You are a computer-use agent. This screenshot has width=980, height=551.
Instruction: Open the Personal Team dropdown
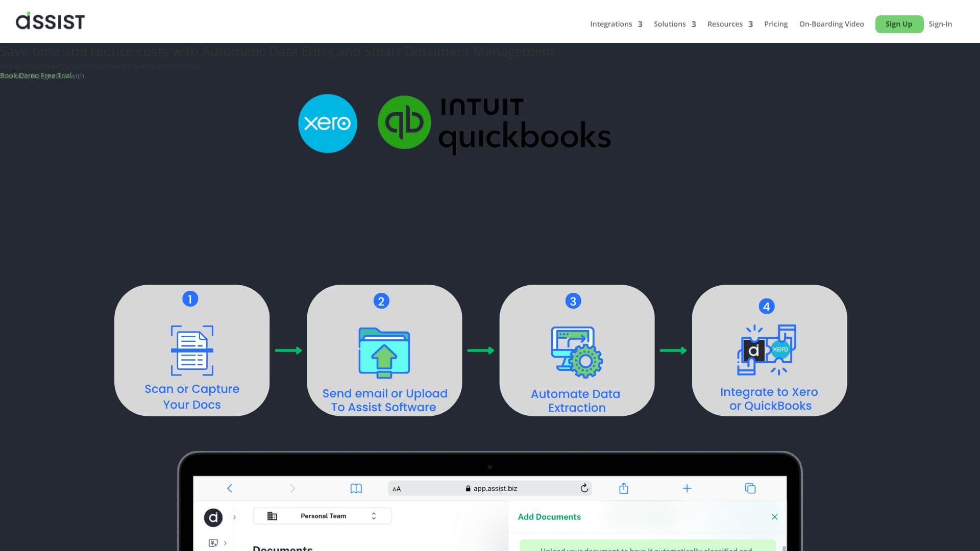tap(323, 516)
